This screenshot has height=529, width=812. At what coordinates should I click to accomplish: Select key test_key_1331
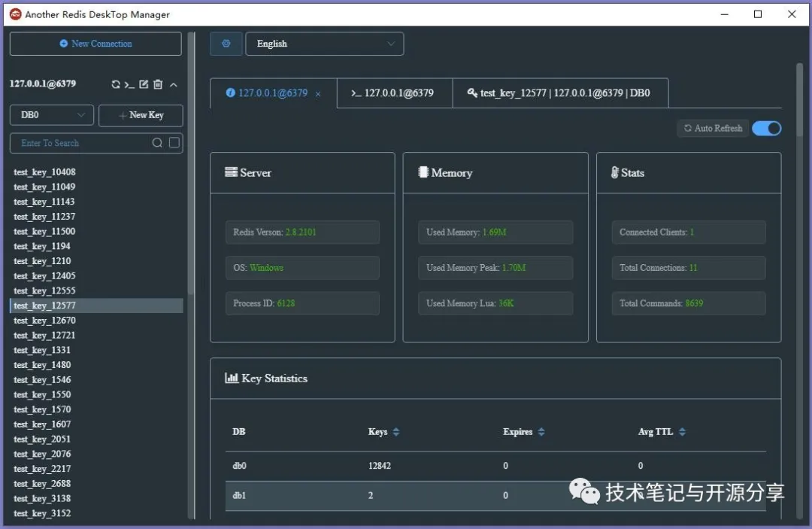click(x=96, y=350)
